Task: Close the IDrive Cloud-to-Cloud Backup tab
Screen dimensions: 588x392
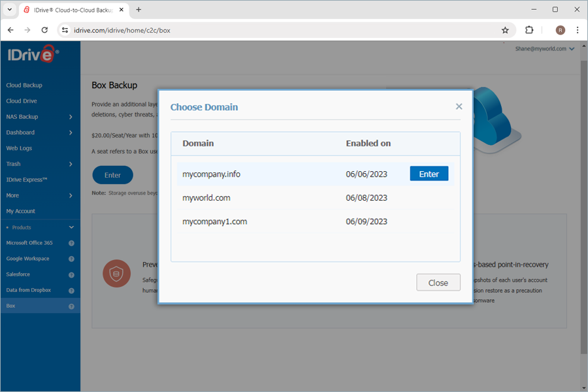Action: pos(122,10)
